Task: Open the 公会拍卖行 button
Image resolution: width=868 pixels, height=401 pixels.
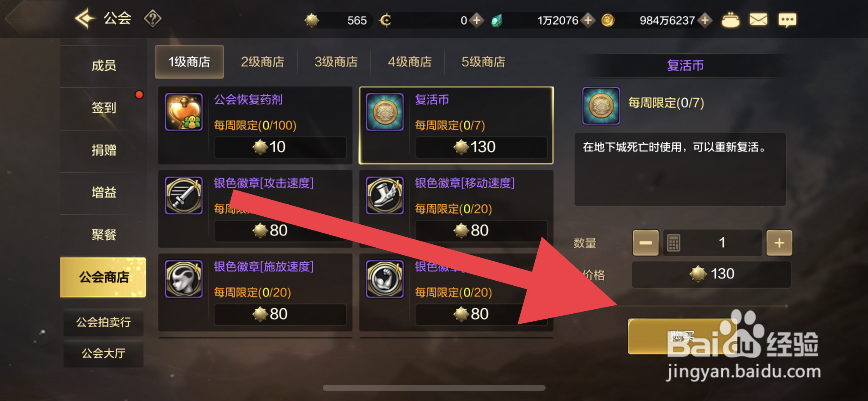Action: tap(104, 322)
